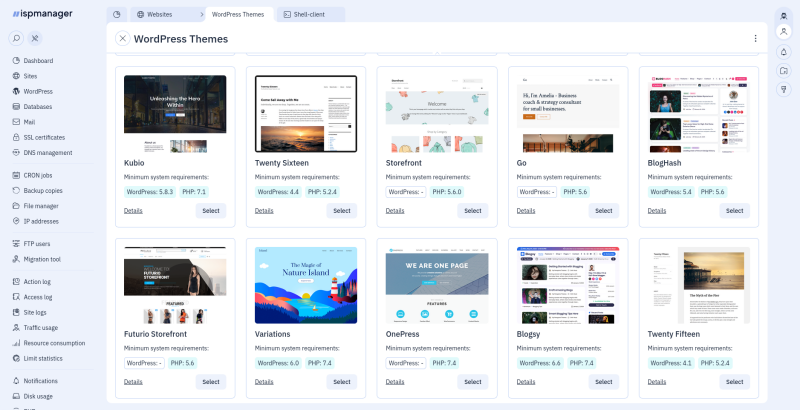This screenshot has width=800, height=410.
Task: Open Traffic usage
Action: click(x=40, y=327)
